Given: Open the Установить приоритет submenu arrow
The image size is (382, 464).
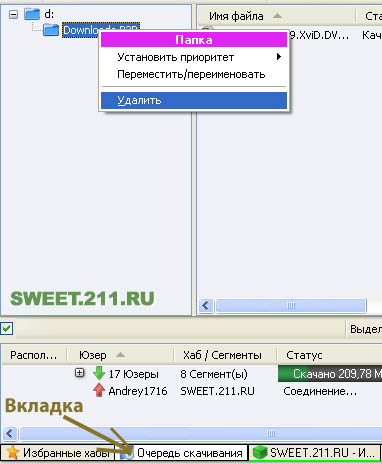Looking at the screenshot, I should pos(279,57).
